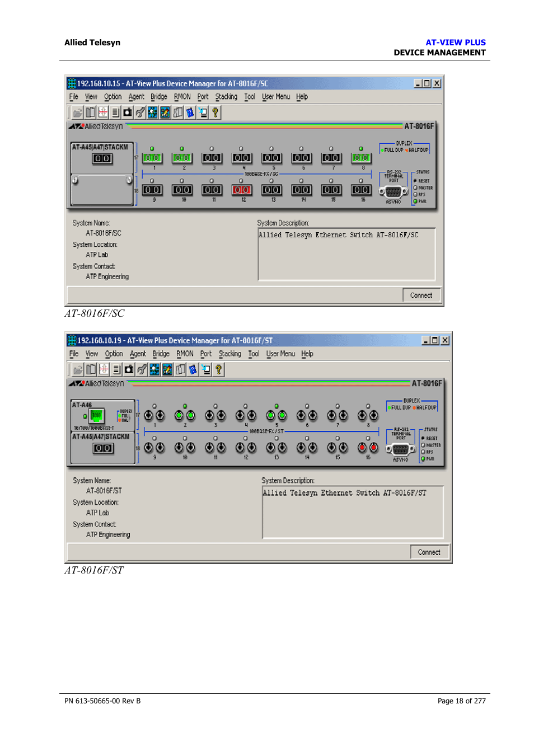Click the ASYN0 serial port in ST window

click(400, 449)
